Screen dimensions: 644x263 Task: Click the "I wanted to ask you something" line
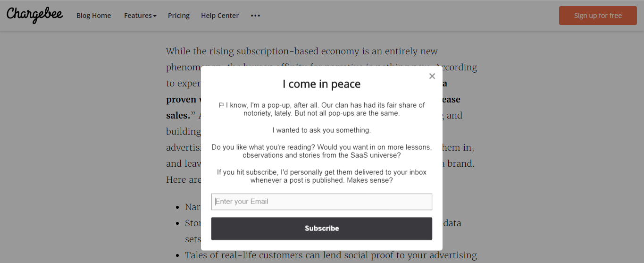322,130
